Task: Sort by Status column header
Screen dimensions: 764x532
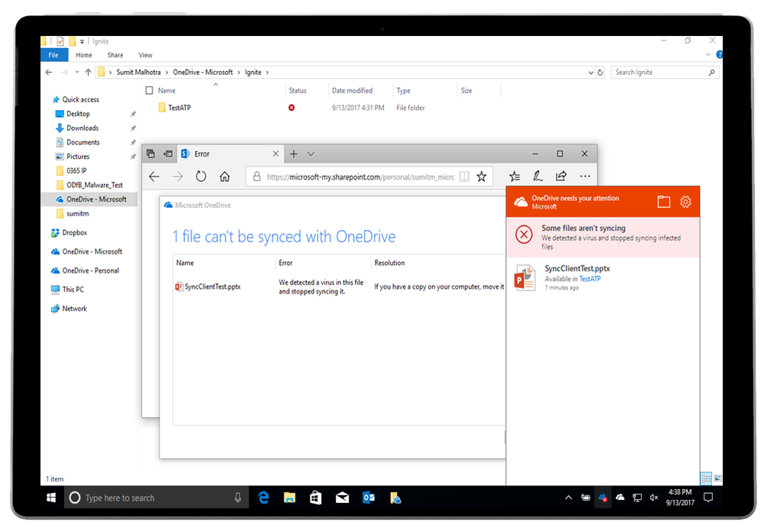Action: [x=297, y=91]
